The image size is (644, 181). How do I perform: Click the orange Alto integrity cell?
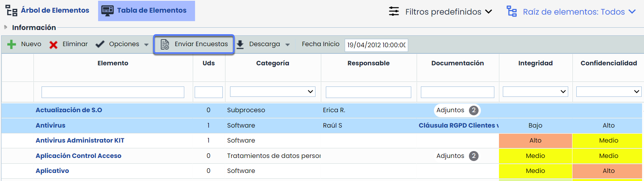pos(535,141)
